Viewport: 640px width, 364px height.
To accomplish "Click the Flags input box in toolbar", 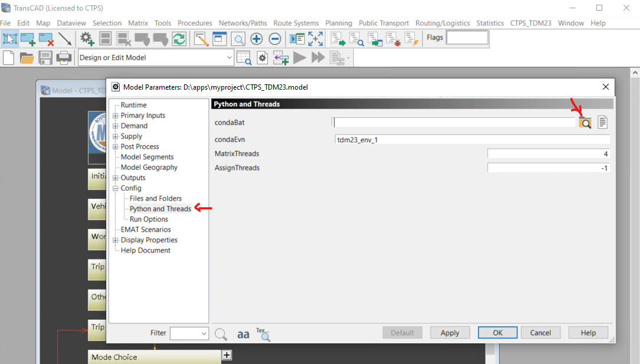I will click(467, 38).
